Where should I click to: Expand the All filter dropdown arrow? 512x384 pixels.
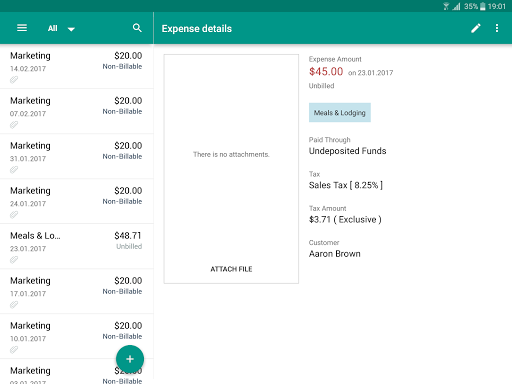point(71,29)
